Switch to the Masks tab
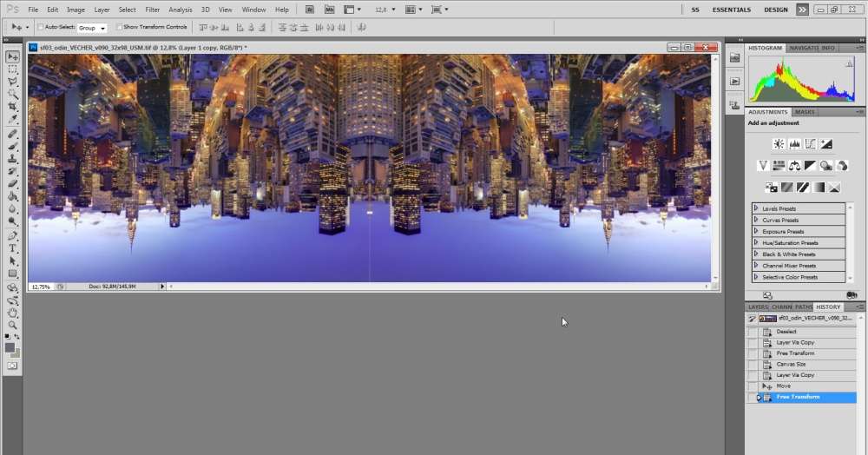 click(x=805, y=112)
